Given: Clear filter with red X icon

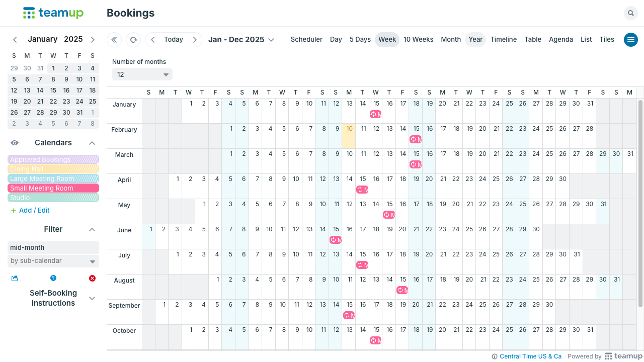Looking at the screenshot, I should click(92, 278).
